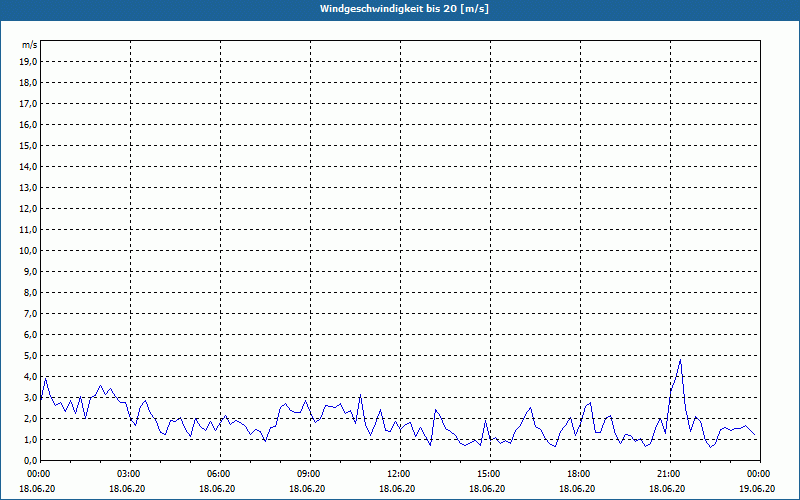This screenshot has width=800, height=500.
Task: Select the 19,0 y-axis label
Action: [29, 61]
